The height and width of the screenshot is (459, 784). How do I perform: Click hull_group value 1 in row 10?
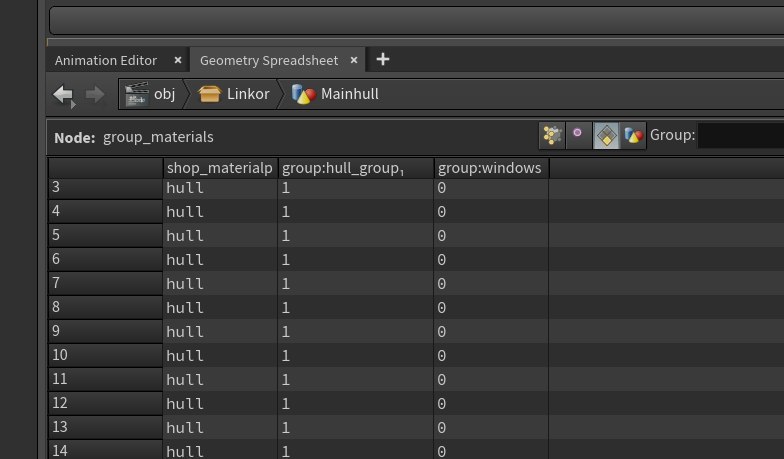click(x=356, y=356)
